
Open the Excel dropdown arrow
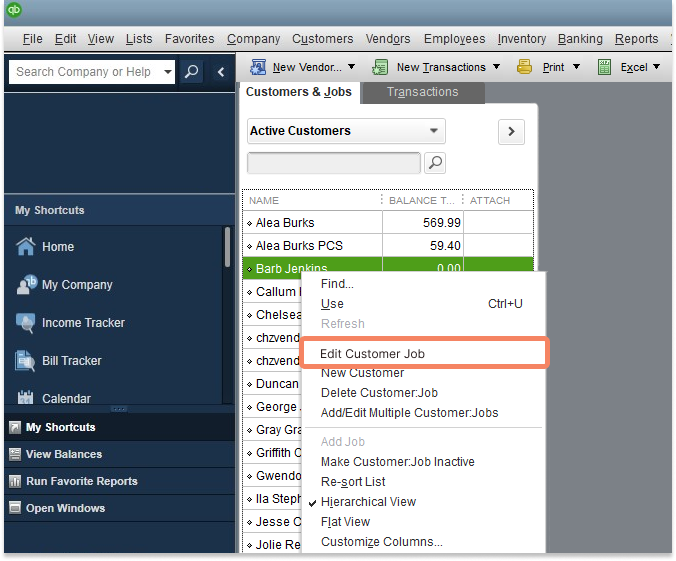(x=656, y=67)
